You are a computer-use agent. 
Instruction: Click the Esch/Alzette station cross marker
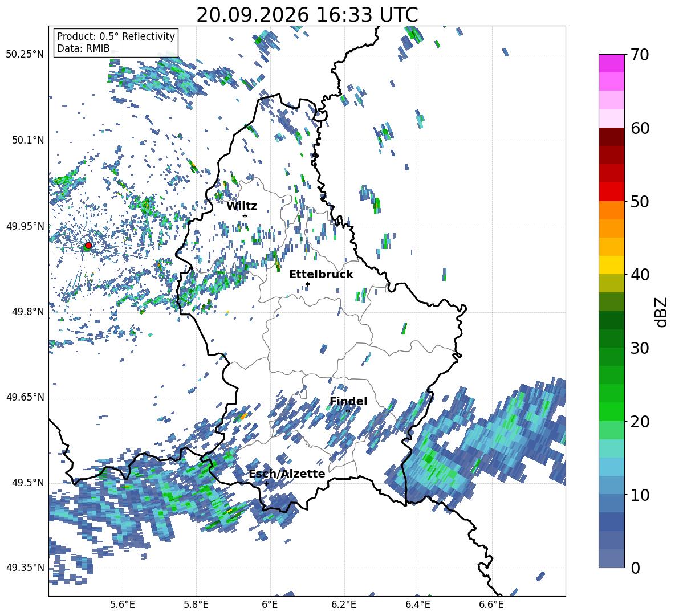266,483
